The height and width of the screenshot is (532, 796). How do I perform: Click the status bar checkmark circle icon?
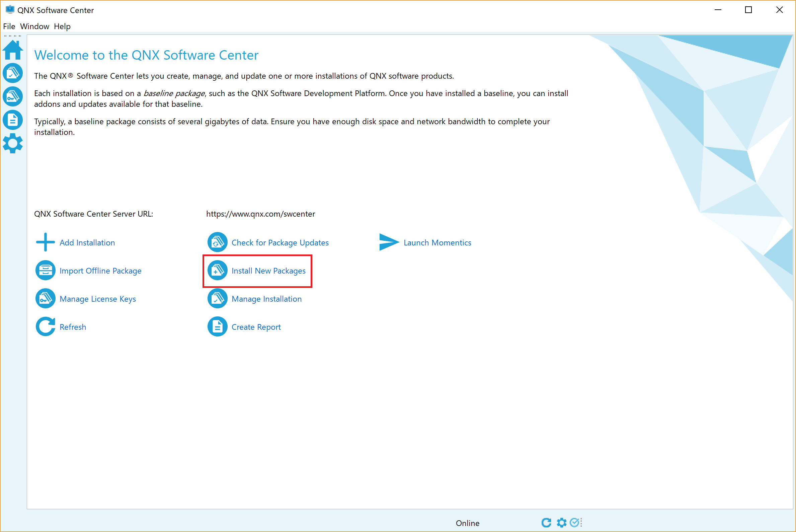click(575, 523)
